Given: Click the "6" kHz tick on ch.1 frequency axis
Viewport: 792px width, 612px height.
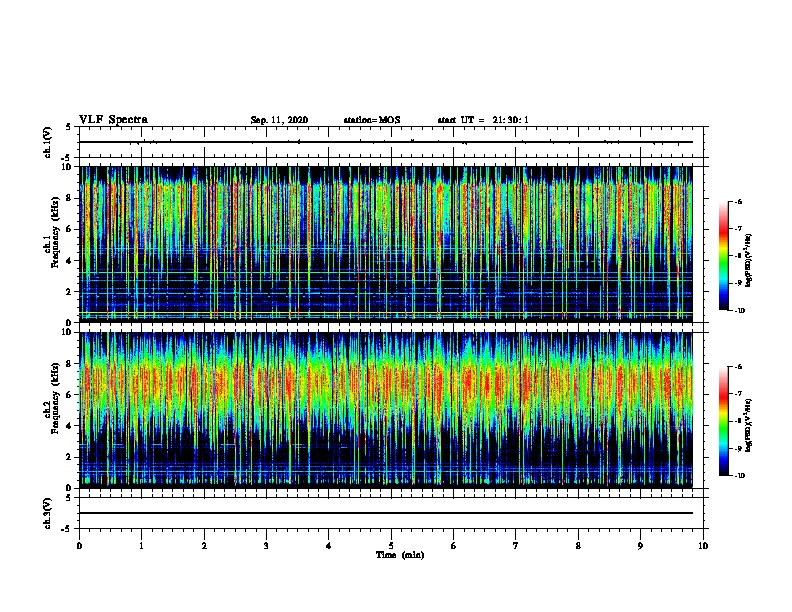Looking at the screenshot, I should coord(70,229).
